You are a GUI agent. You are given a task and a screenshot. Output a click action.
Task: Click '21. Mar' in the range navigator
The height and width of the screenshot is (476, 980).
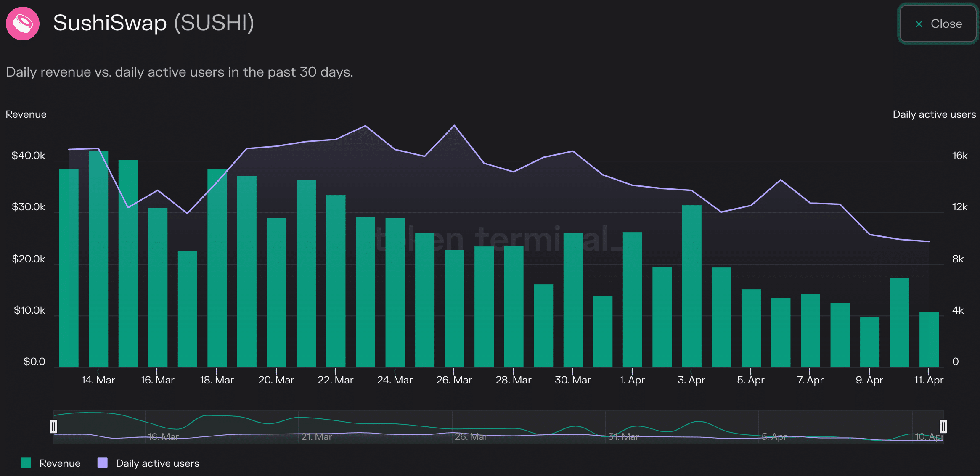316,437
